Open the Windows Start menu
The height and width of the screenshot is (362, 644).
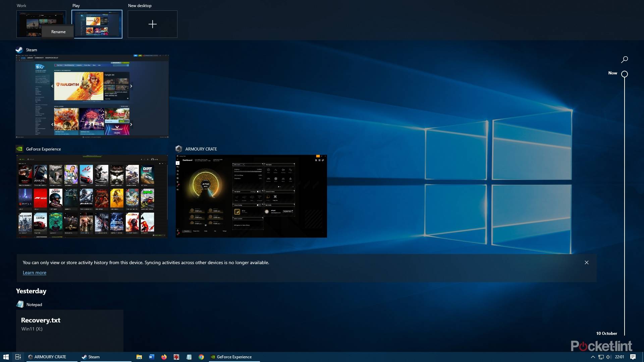6,357
